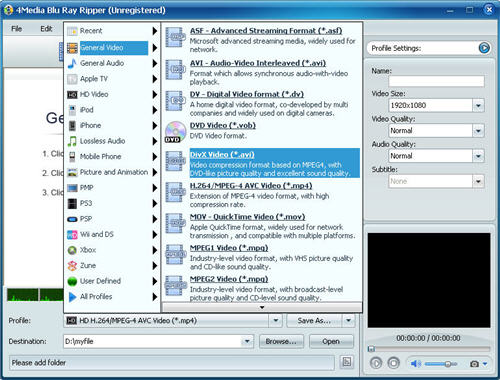The width and height of the screenshot is (500, 380).
Task: Click the AVI format film icon
Action: tap(175, 69)
